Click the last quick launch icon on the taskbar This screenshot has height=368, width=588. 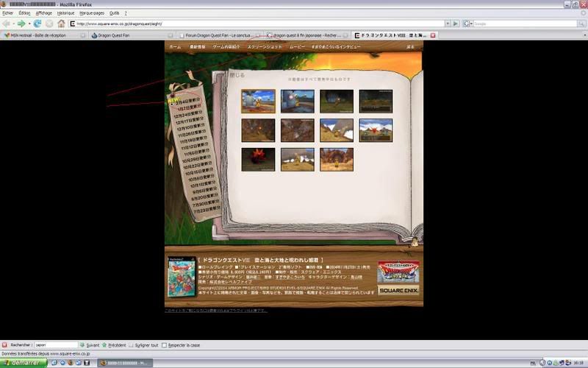(87, 363)
